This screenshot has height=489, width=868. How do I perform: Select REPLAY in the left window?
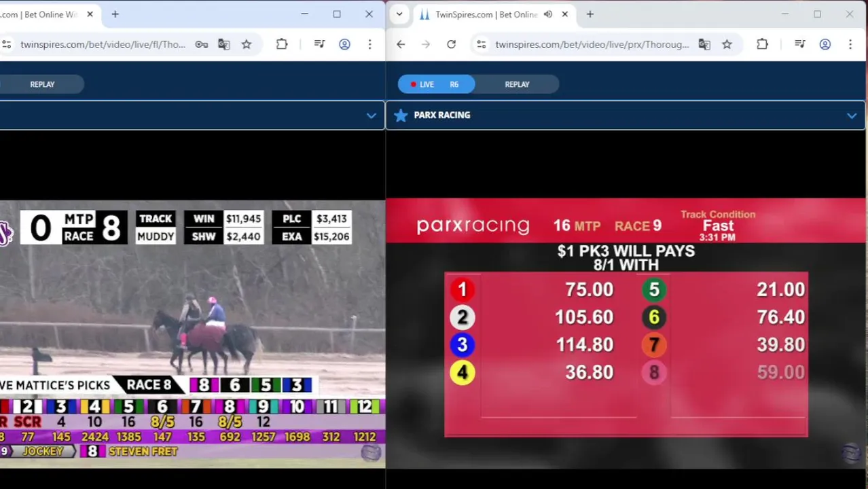(x=42, y=84)
